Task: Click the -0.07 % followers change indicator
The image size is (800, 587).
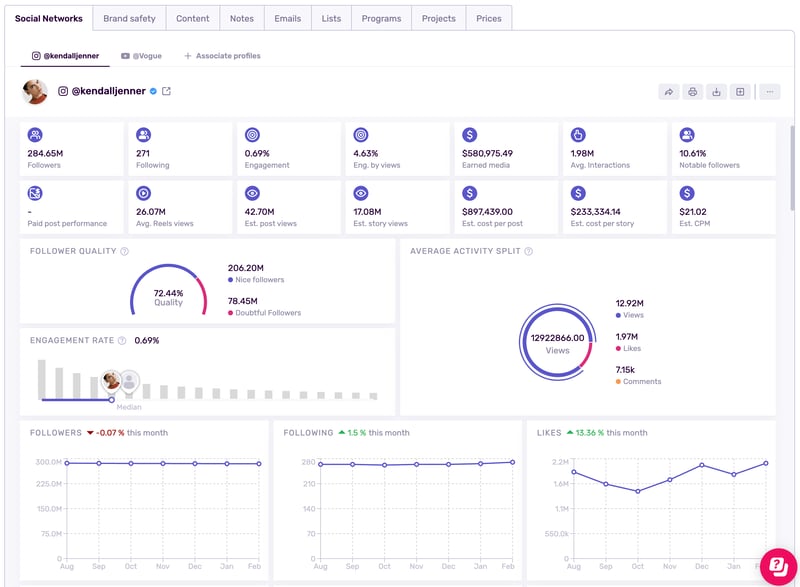Action: tap(106, 432)
